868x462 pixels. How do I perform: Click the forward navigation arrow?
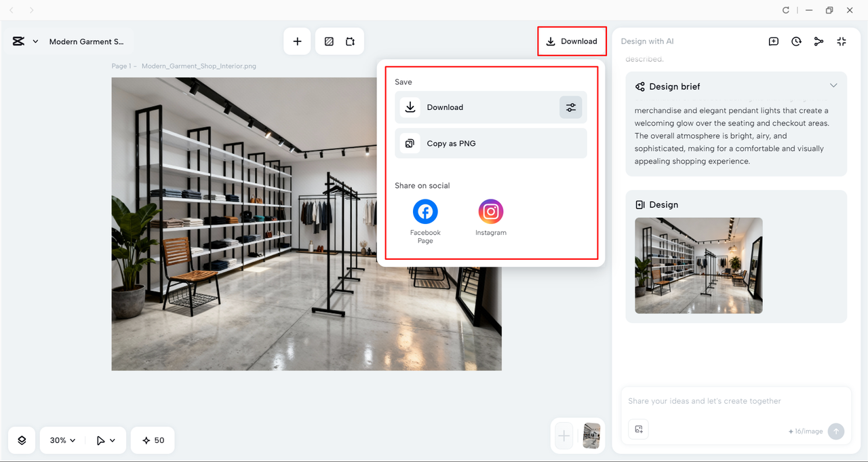coord(31,10)
